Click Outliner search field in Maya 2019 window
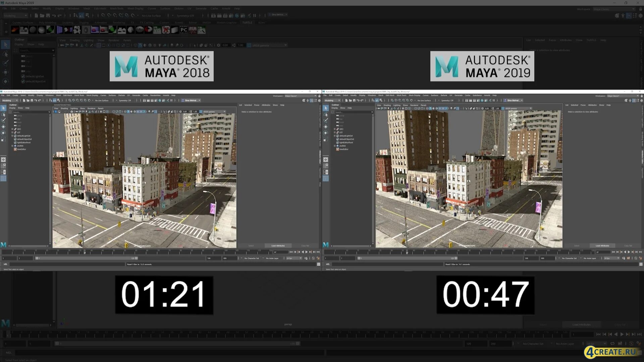The width and height of the screenshot is (644, 362). (354, 112)
